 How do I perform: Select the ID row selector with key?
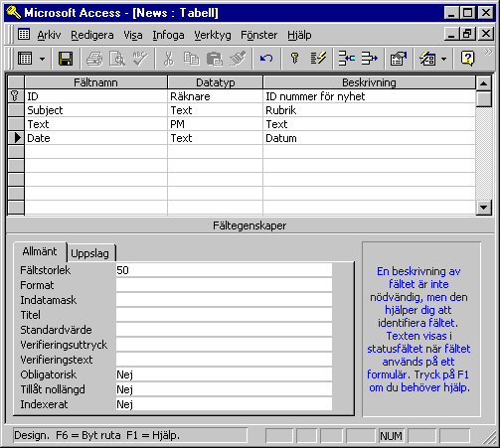(16, 96)
